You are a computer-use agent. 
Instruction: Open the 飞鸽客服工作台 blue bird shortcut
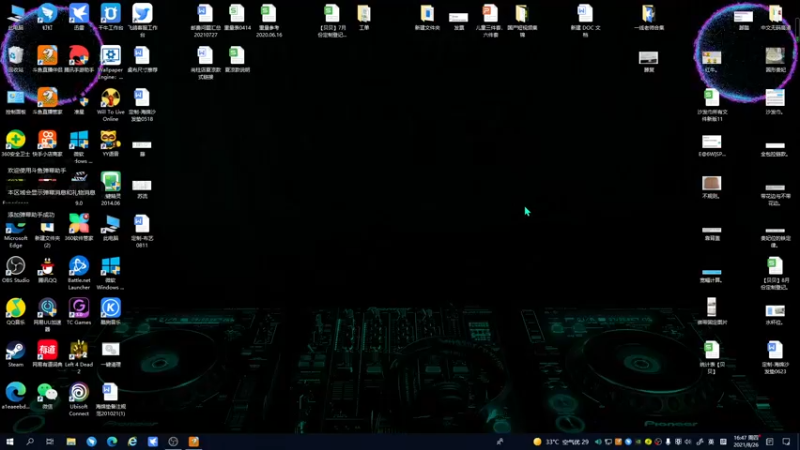(142, 19)
